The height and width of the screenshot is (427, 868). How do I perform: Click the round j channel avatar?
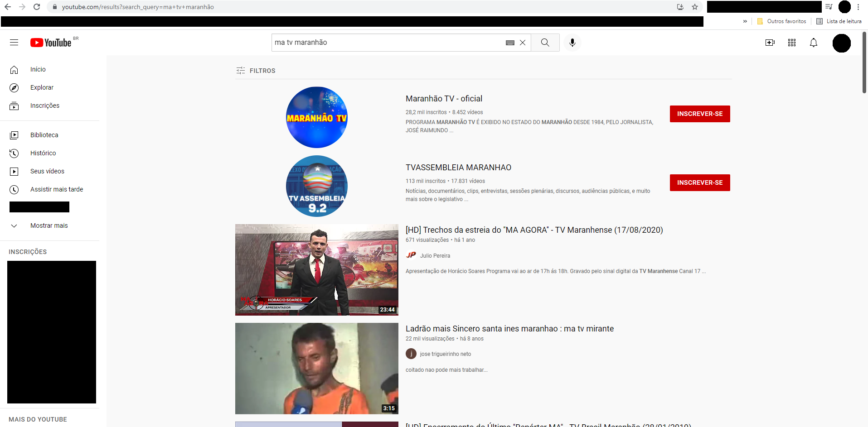click(x=411, y=354)
